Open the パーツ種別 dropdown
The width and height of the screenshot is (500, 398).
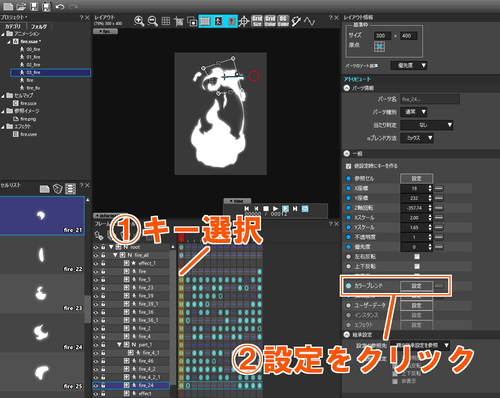(414, 112)
